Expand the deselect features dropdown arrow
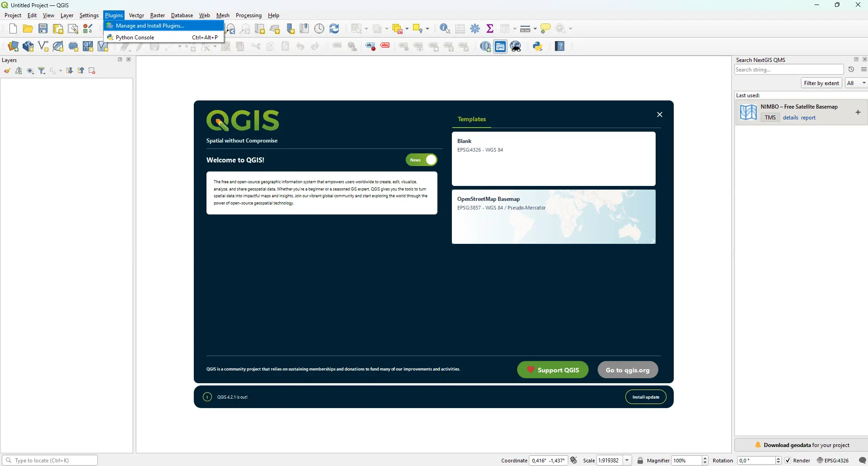Image resolution: width=868 pixels, height=466 pixels. pos(407,29)
